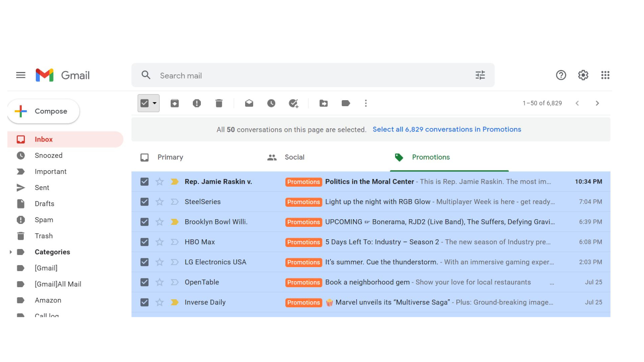644x362 pixels.
Task: Uncheck the SteelSeries email checkbox
Action: 144,202
